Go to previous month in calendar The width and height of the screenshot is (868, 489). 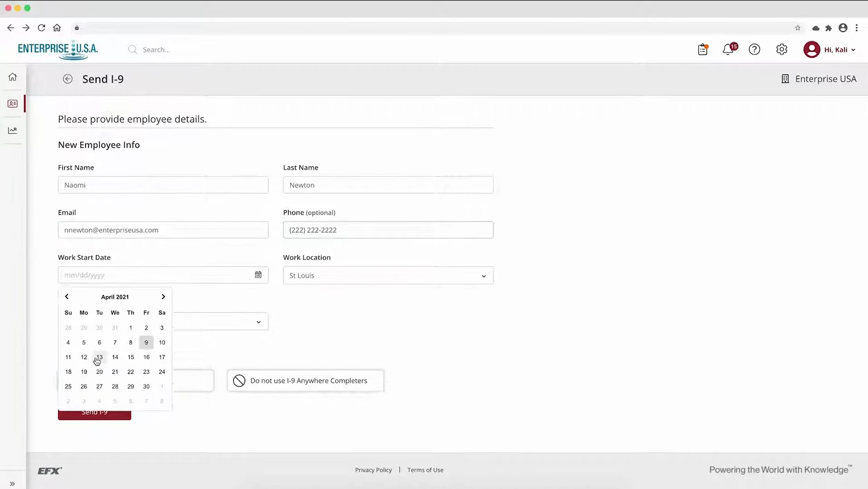coord(67,296)
